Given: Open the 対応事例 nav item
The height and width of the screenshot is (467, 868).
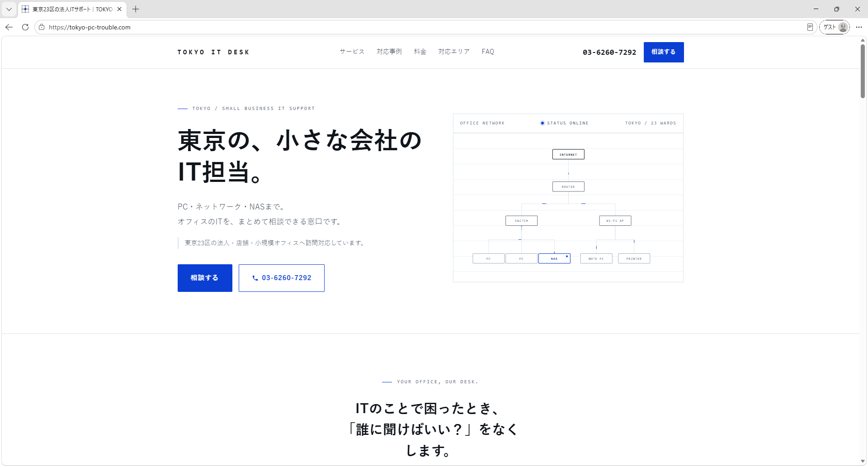Looking at the screenshot, I should point(389,52).
